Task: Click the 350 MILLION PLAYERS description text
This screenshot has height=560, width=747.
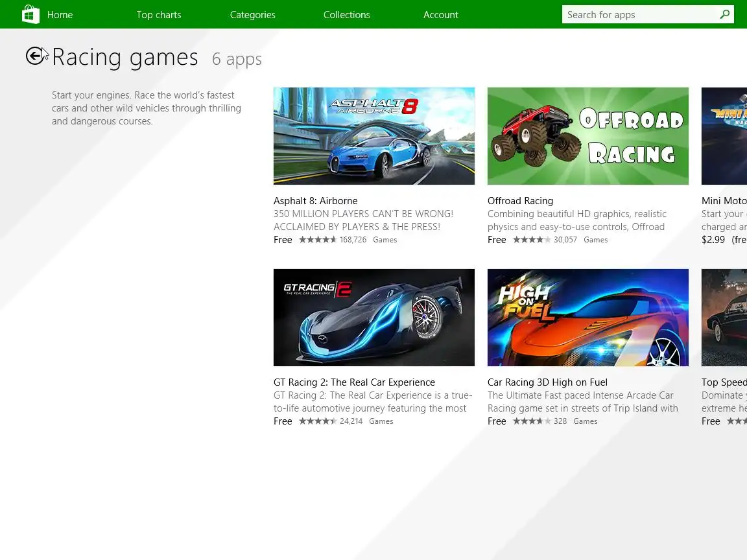Action: [364, 220]
